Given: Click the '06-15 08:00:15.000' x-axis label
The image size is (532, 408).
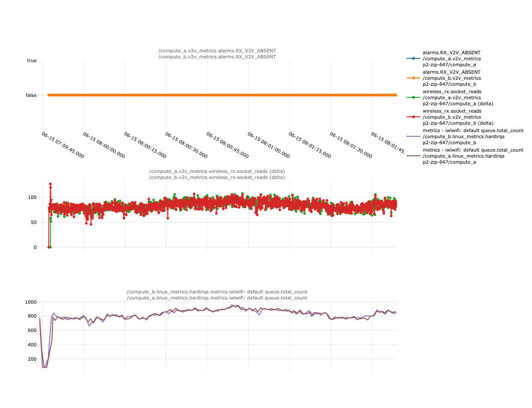Looking at the screenshot, I should click(x=145, y=145).
